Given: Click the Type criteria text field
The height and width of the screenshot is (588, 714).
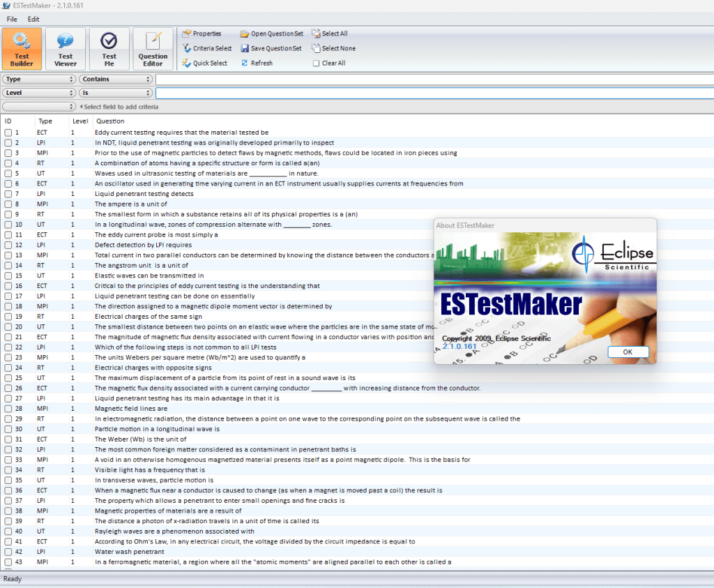Looking at the screenshot, I should tap(432, 80).
